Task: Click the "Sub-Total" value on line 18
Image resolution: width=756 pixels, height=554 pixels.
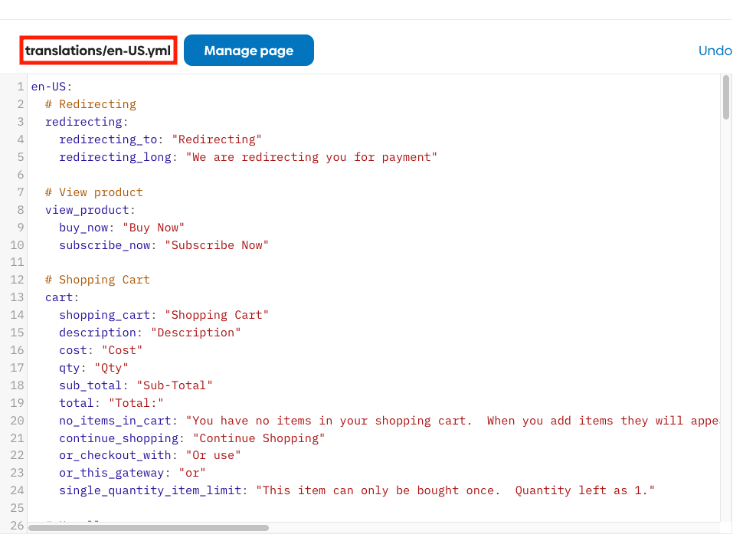Action: pos(175,385)
